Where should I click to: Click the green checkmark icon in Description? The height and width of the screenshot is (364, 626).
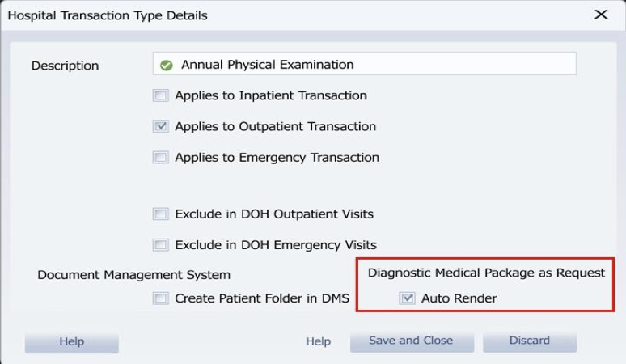click(167, 65)
